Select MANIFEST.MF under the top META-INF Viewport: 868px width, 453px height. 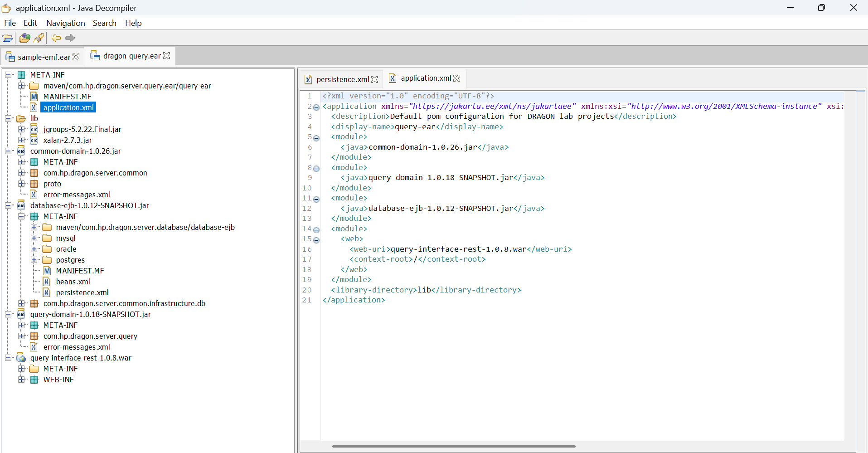(67, 97)
